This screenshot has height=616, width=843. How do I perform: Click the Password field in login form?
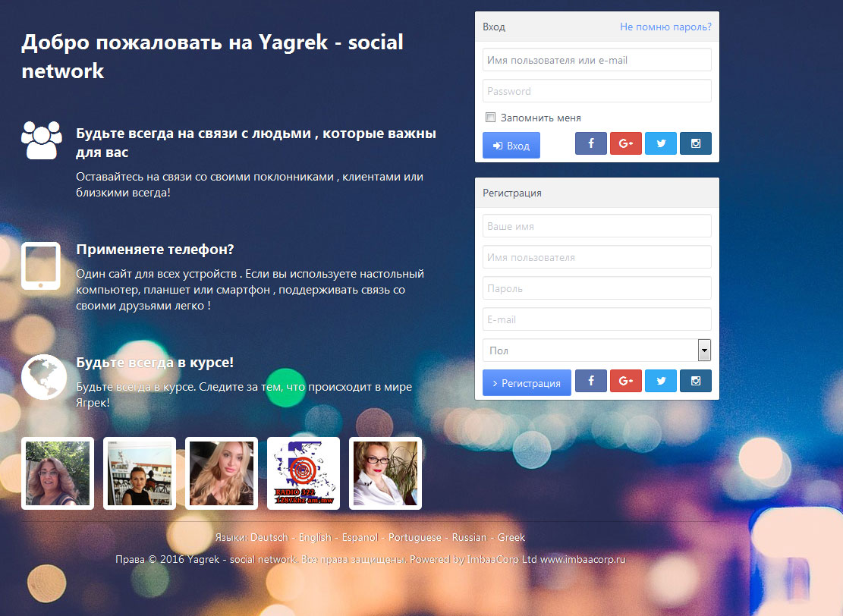[x=596, y=91]
